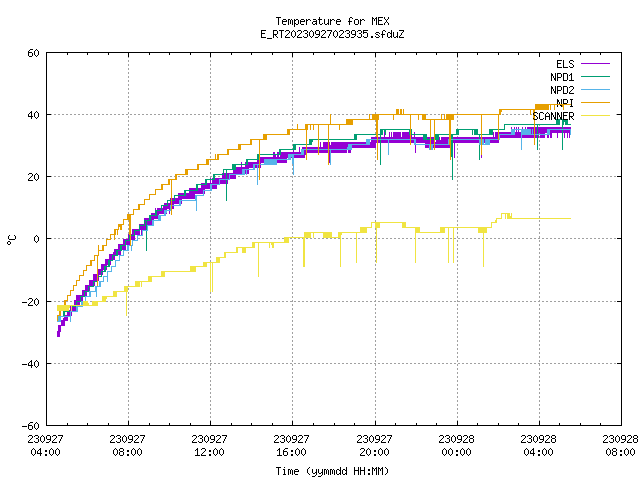Click the x-axis tick 230927 12:00
640x480 pixels.
click(209, 446)
